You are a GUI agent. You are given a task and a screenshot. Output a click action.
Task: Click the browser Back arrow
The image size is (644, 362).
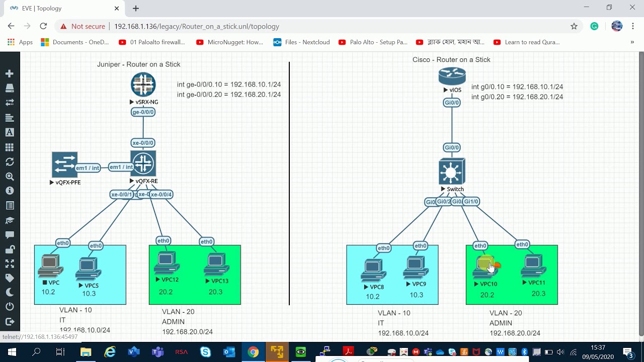pos(11,26)
